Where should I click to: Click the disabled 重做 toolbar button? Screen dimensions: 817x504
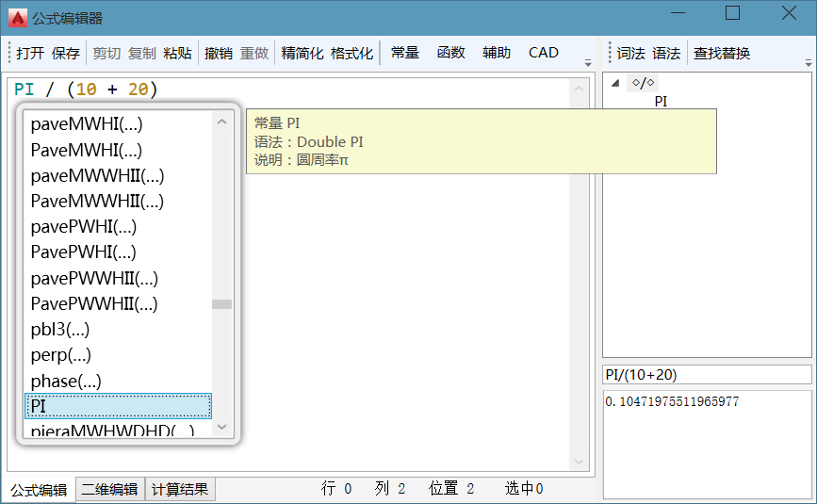(x=254, y=53)
